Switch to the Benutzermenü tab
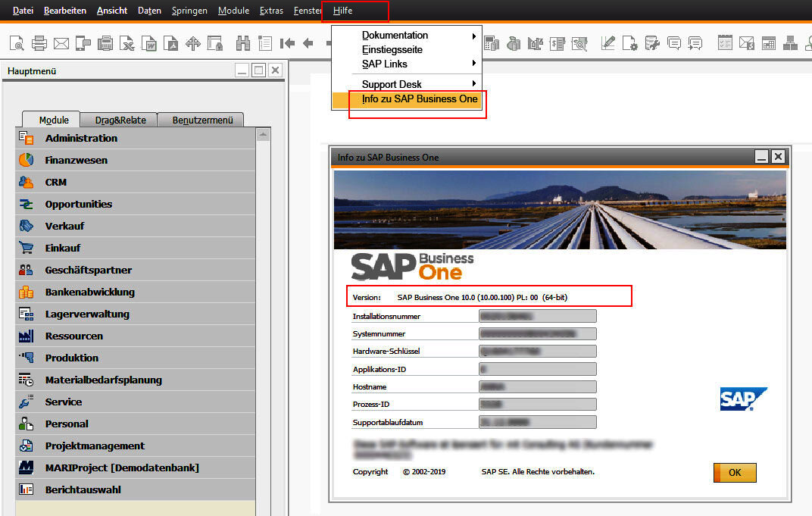Screen dimensions: 812x516 point(201,120)
